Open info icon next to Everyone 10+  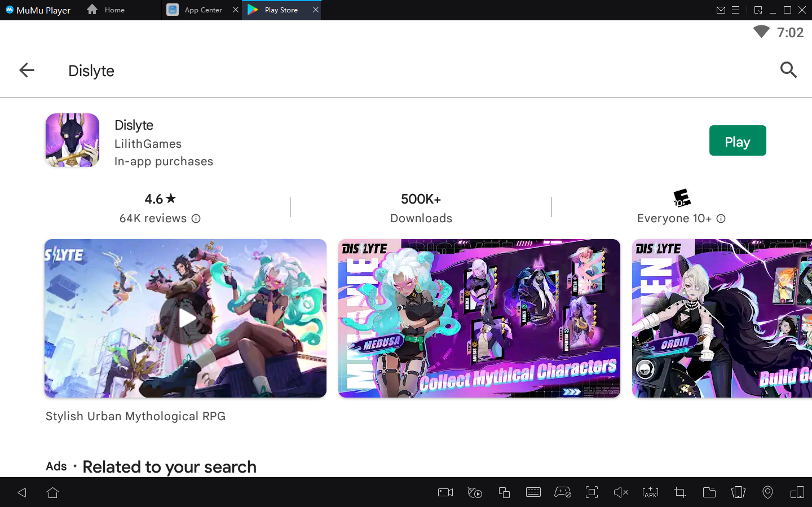pyautogui.click(x=721, y=219)
